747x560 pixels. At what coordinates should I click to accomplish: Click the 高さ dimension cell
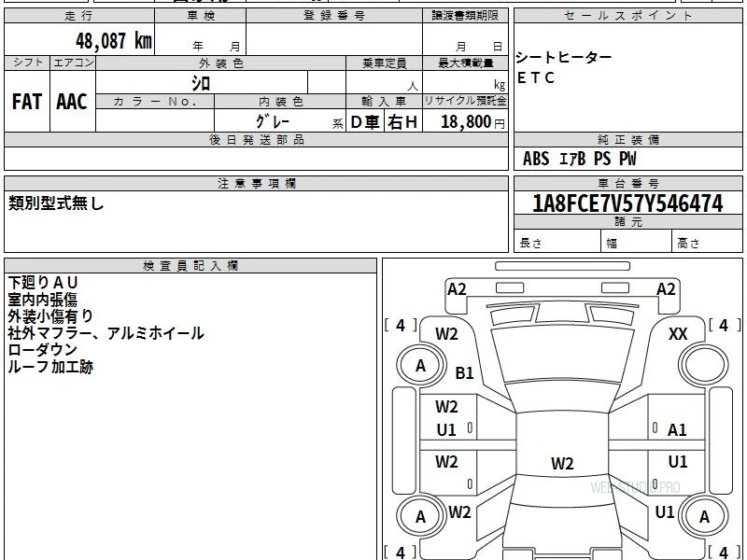pos(707,242)
